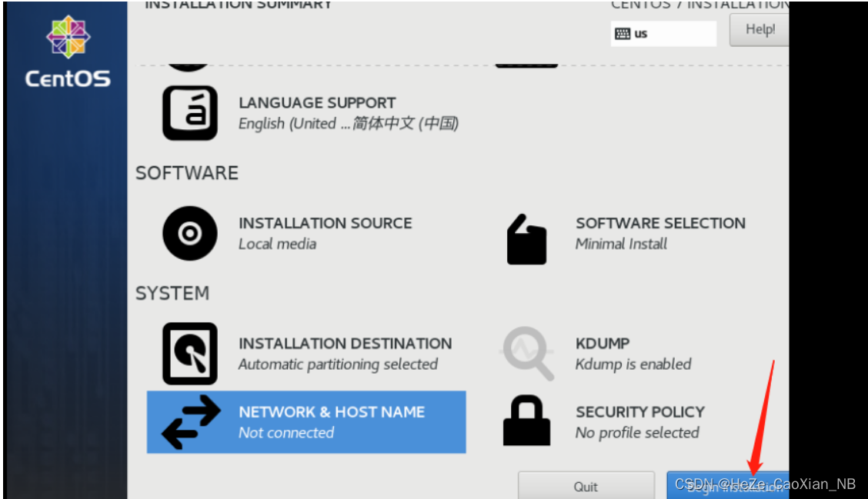Click the English (United ... language summary

tap(349, 123)
